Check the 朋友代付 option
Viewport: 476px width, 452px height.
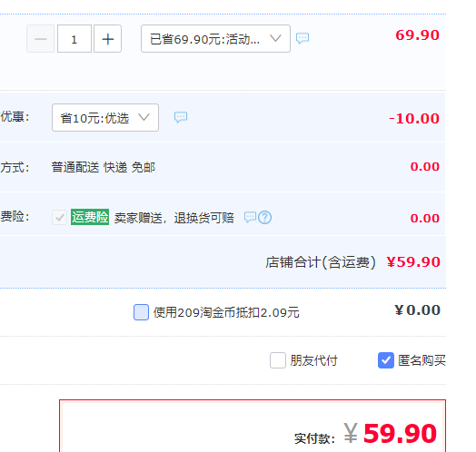(x=278, y=360)
